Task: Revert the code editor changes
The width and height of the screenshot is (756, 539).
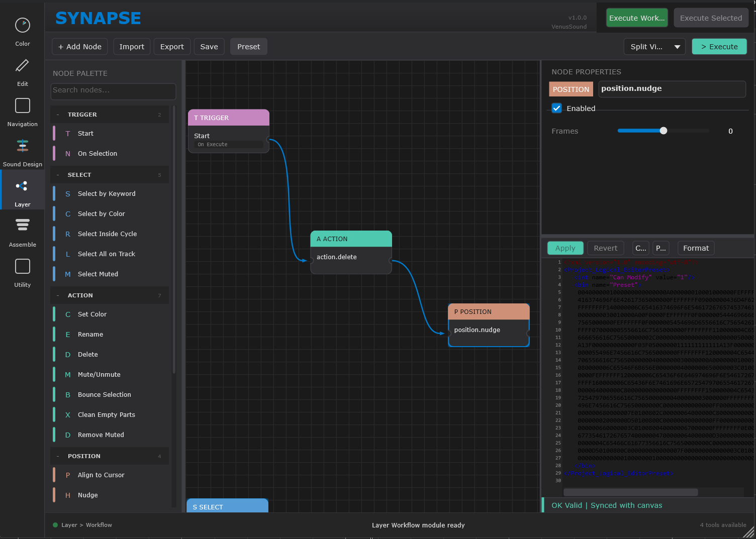Action: 606,248
